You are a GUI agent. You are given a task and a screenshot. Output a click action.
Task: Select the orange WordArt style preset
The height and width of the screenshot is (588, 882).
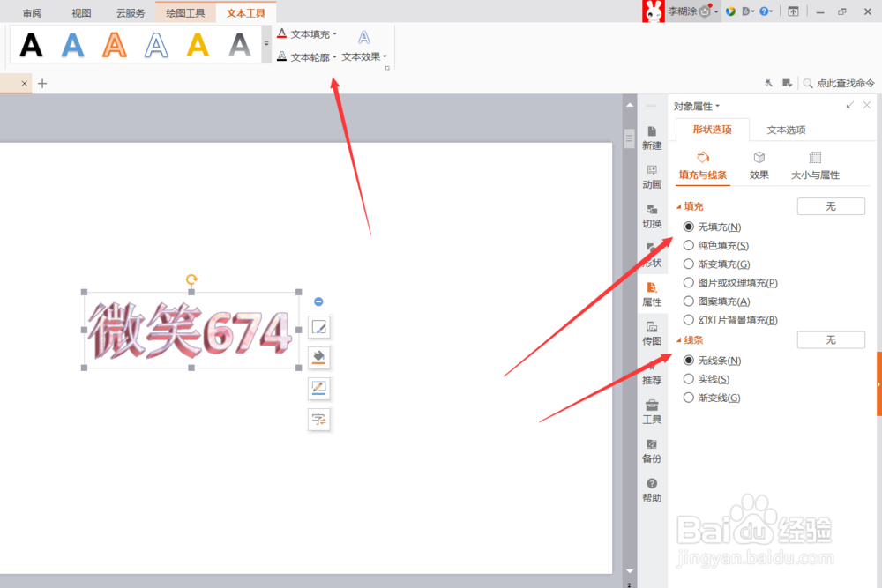115,44
